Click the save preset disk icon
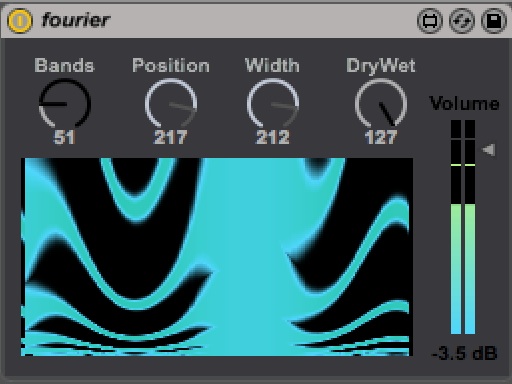The height and width of the screenshot is (384, 512). [x=494, y=21]
